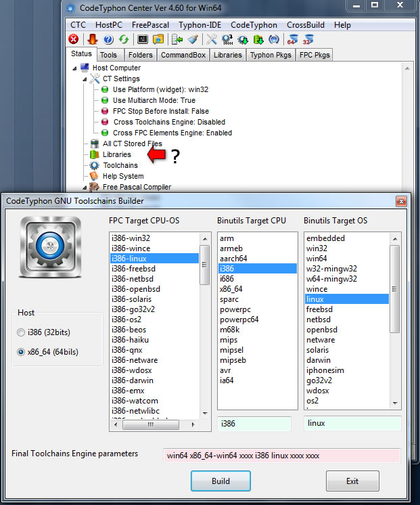This screenshot has width=420, height=505.
Task: Click the blue parentheses circle toolbar icon
Action: [x=274, y=39]
